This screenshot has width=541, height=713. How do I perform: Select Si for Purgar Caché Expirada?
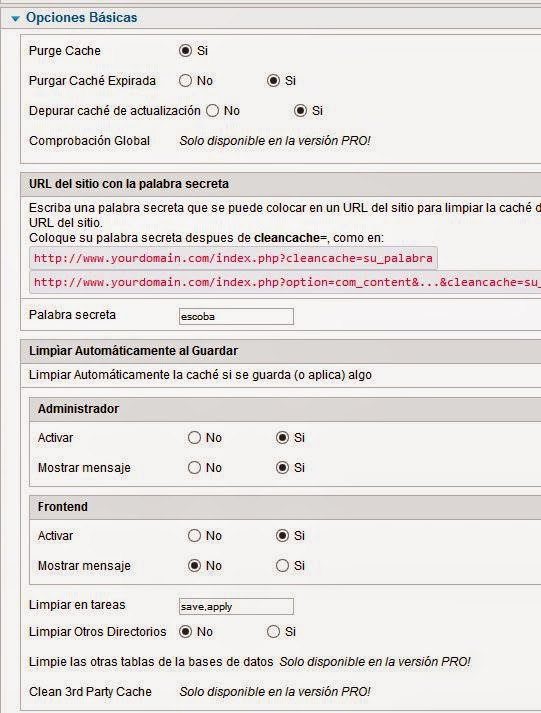tap(273, 80)
